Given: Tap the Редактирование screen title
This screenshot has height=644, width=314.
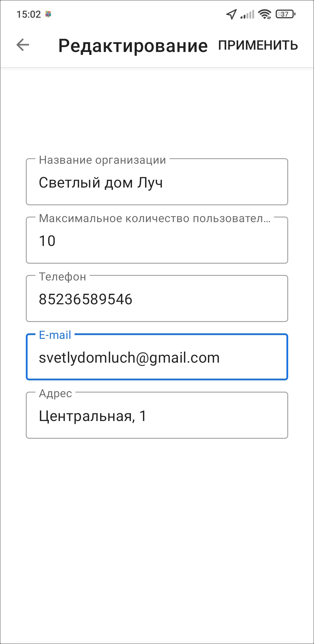Looking at the screenshot, I should tap(133, 46).
